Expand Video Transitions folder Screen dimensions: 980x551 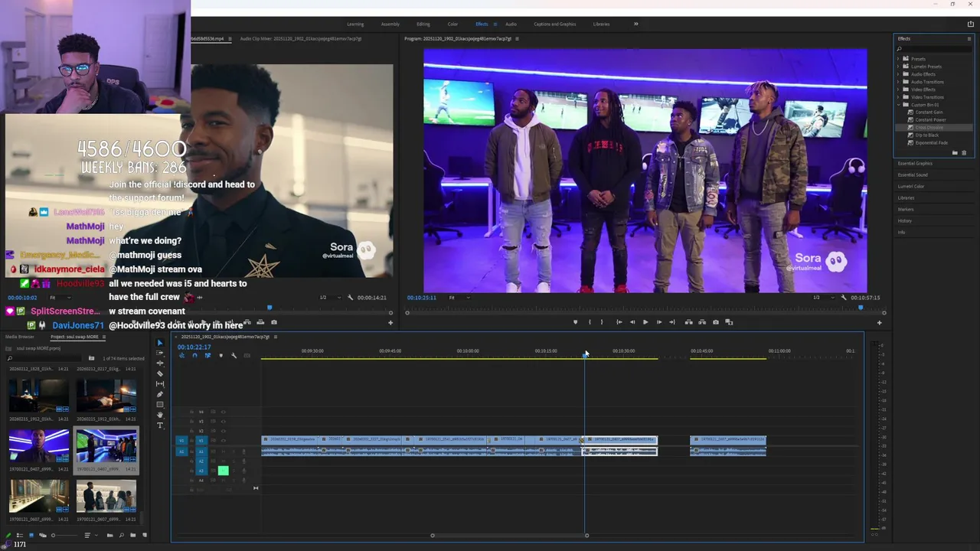[x=898, y=97]
